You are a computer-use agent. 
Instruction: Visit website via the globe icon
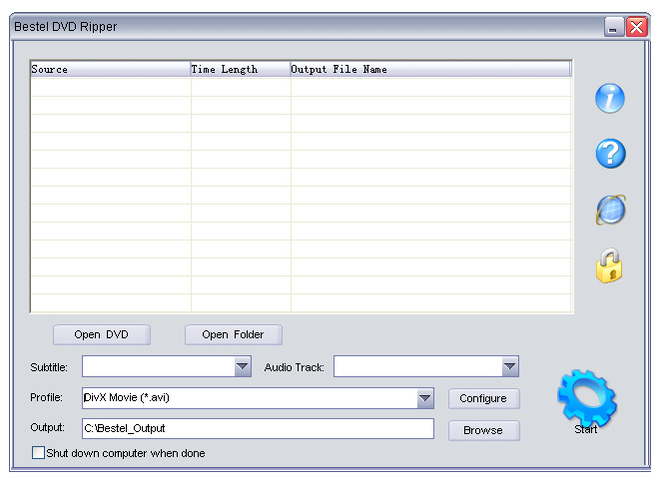pyautogui.click(x=611, y=209)
